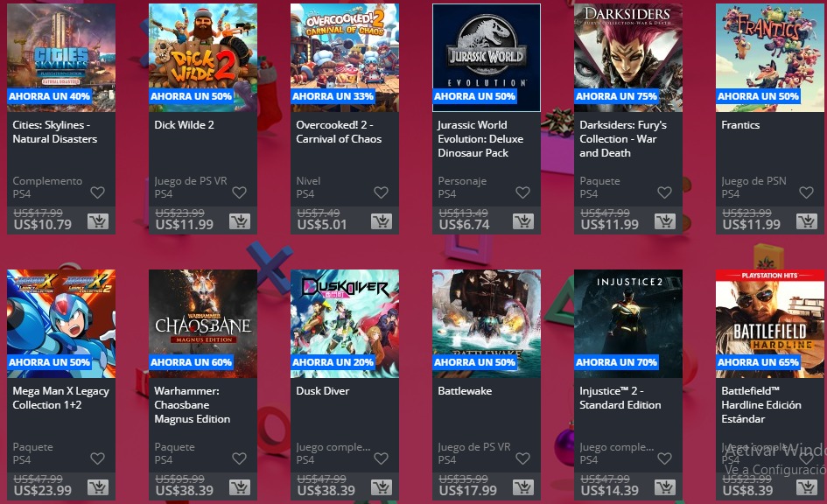Toggle wishlist heart for Warhammer: Chaosbane

(x=240, y=458)
